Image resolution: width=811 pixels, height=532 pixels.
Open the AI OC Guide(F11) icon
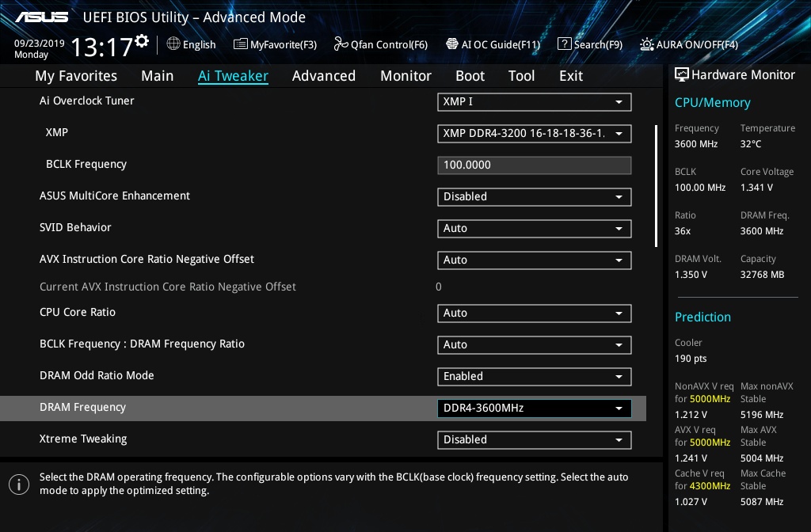point(452,44)
